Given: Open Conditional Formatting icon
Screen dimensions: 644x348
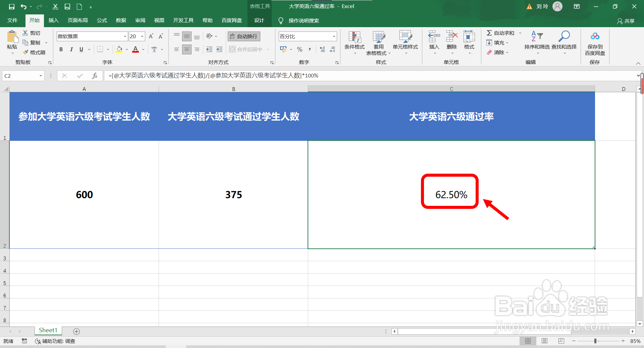Looking at the screenshot, I should point(355,38).
